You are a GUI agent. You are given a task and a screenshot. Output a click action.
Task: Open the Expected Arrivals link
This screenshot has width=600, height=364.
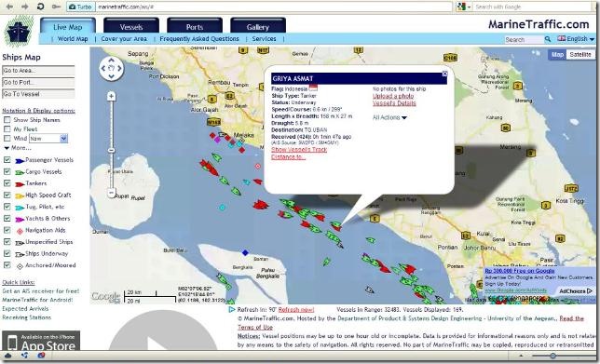click(25, 308)
